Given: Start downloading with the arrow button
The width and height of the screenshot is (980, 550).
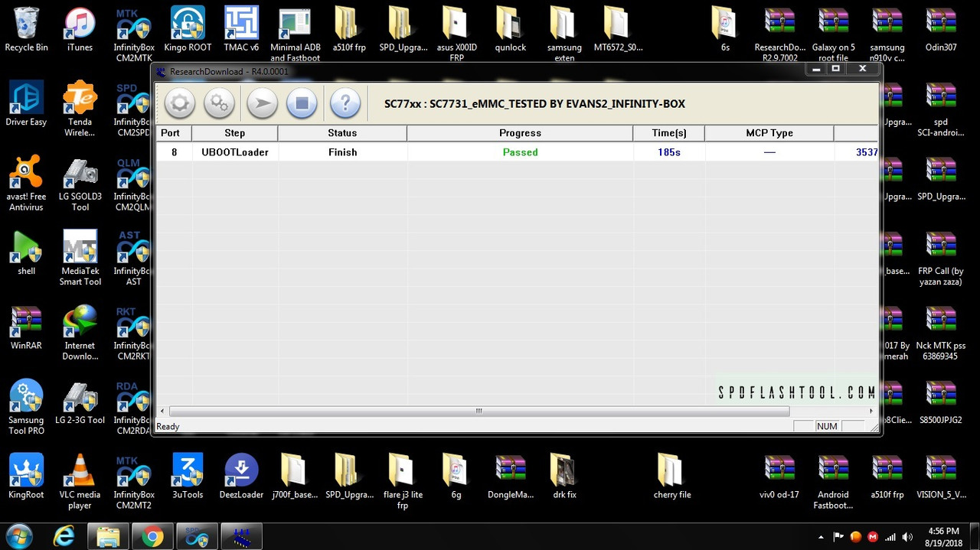Looking at the screenshot, I should coord(262,103).
